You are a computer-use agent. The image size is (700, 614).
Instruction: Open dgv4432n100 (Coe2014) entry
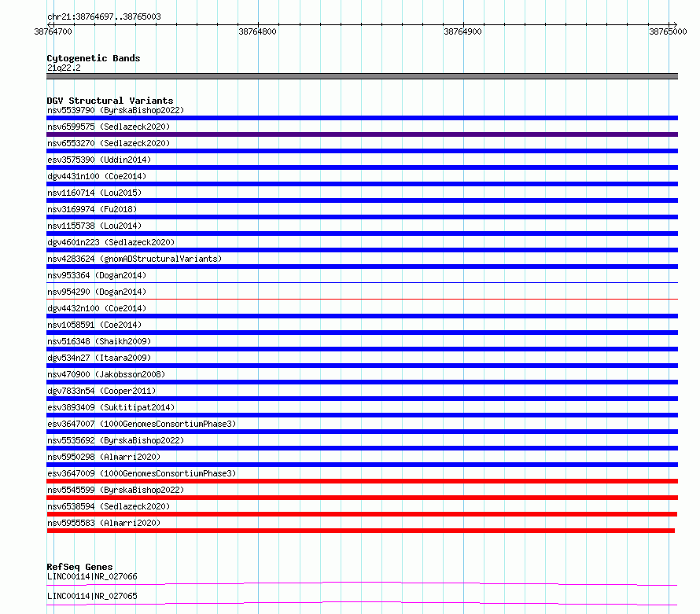pos(97,308)
